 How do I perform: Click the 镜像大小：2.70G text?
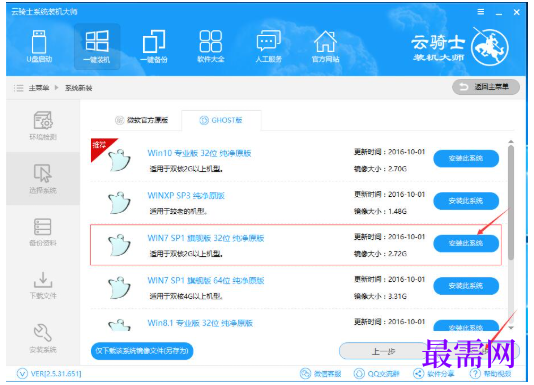coord(380,169)
